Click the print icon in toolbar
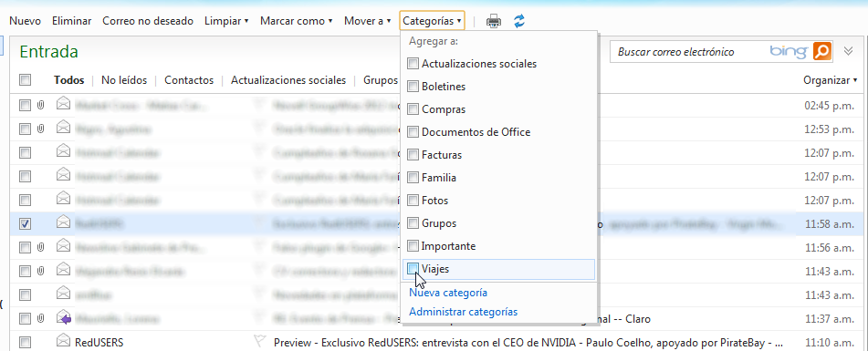This screenshot has width=868, height=351. 493,22
